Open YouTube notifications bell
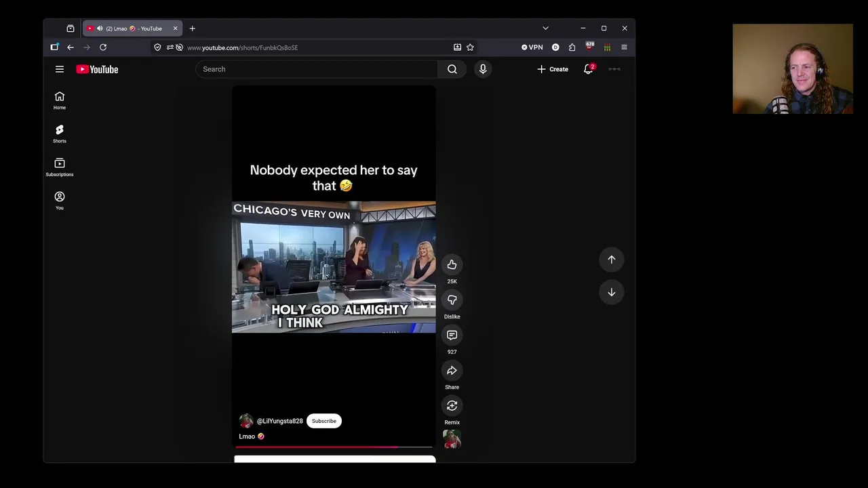 (589, 69)
